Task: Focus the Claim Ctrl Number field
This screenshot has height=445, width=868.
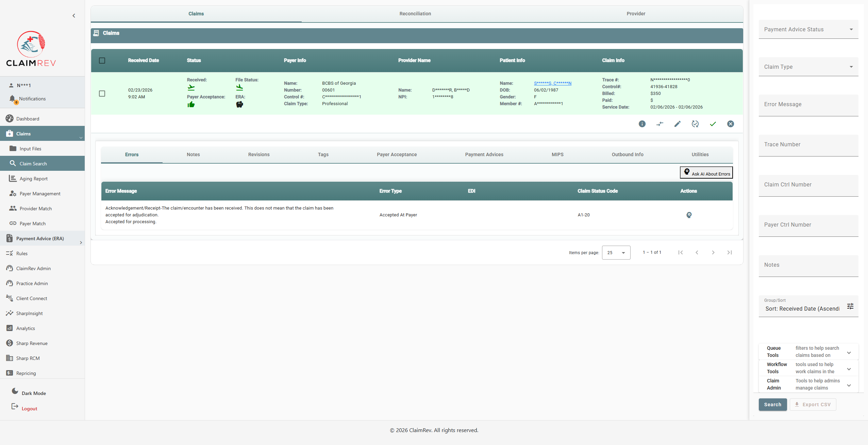Action: [x=808, y=185]
